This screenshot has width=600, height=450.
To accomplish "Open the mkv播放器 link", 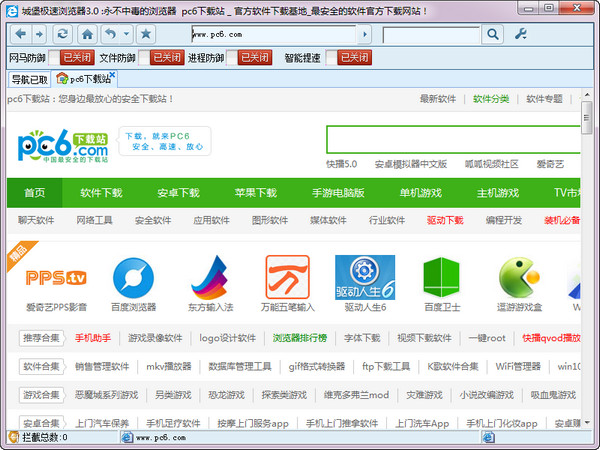I will 168,367.
